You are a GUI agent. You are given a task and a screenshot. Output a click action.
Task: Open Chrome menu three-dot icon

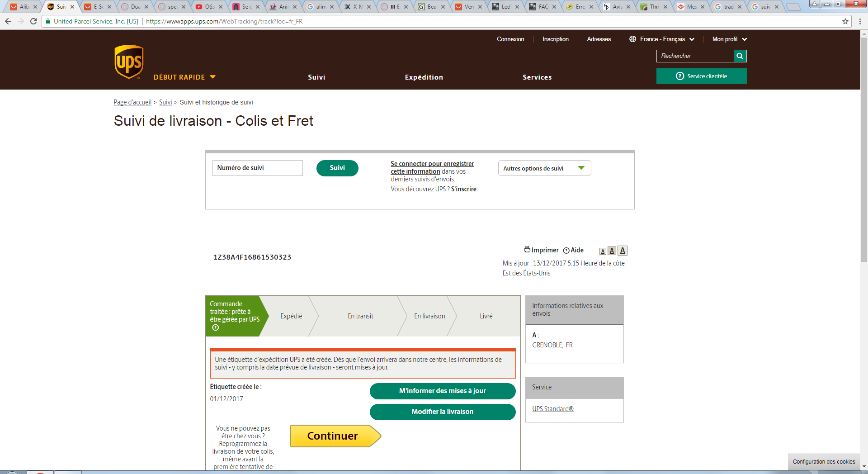pyautogui.click(x=860, y=21)
